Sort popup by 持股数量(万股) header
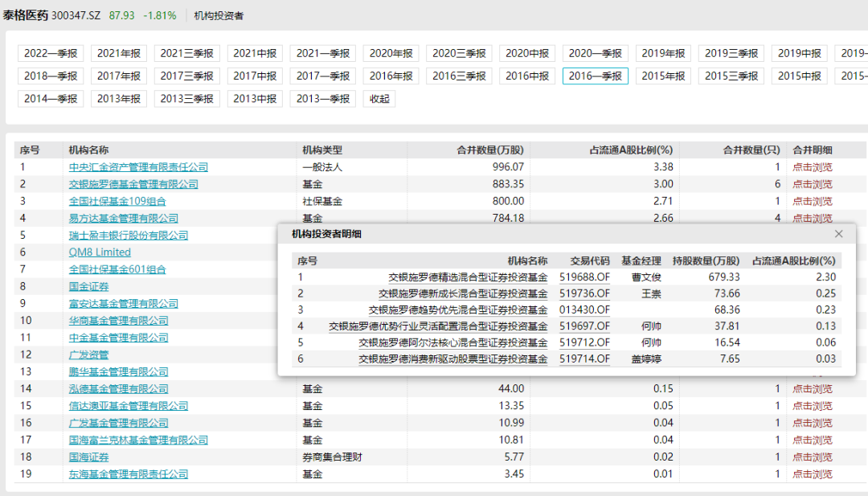 point(706,260)
